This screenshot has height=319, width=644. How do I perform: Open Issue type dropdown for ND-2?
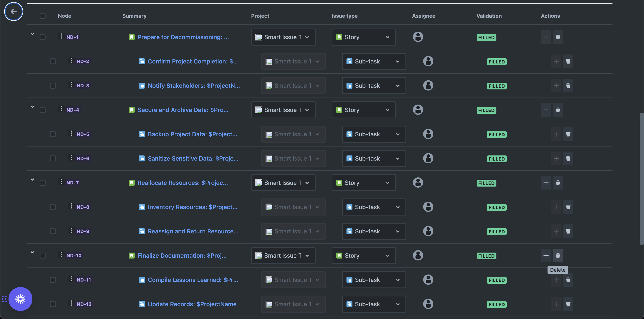point(374,61)
